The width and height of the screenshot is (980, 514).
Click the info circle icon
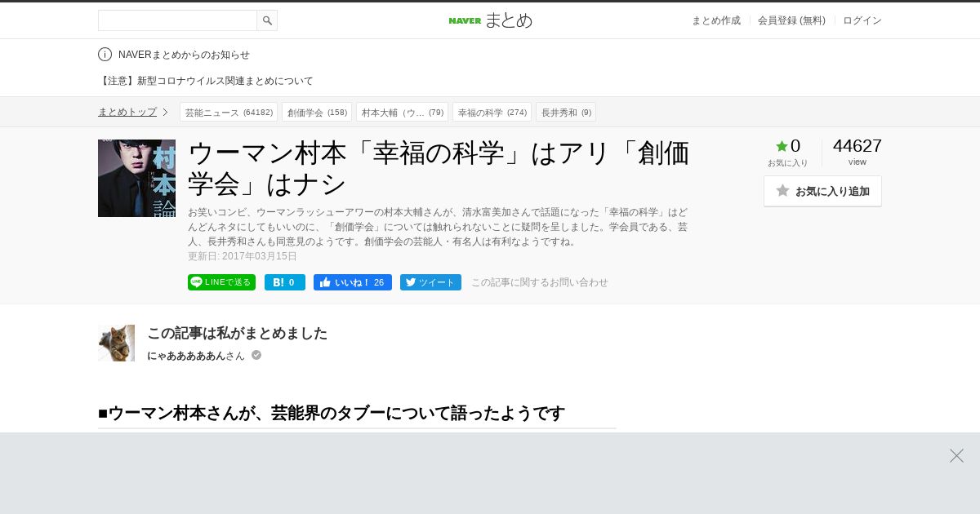point(105,55)
